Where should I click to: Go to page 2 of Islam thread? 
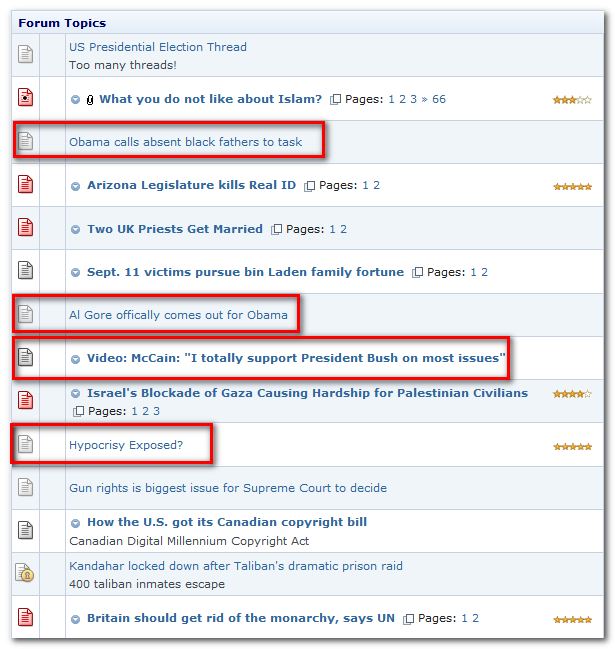[x=402, y=99]
